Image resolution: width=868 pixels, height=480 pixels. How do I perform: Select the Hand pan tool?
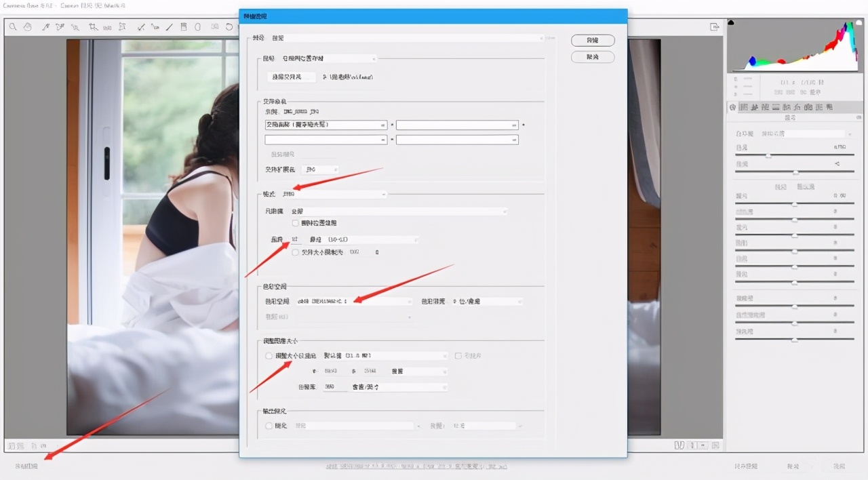coord(28,27)
